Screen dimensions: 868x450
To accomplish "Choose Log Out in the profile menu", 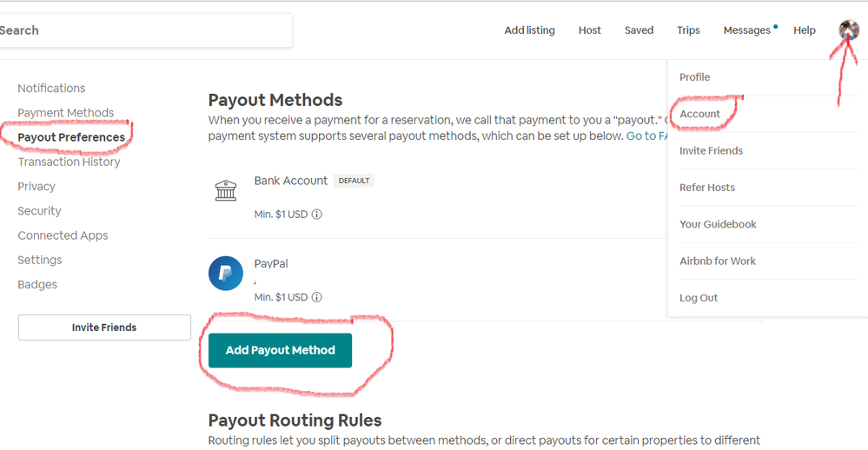I will [699, 298].
